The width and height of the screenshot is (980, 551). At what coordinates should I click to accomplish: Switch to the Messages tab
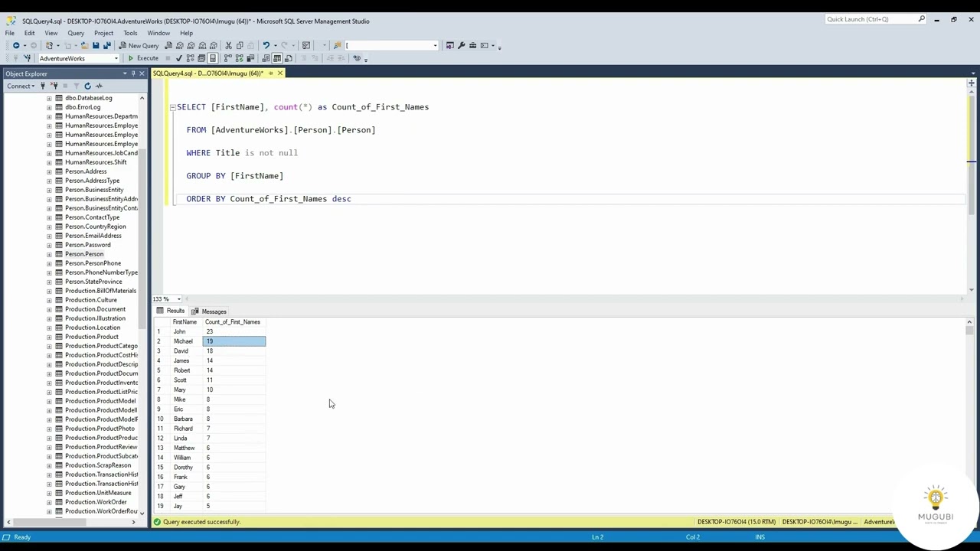209,311
